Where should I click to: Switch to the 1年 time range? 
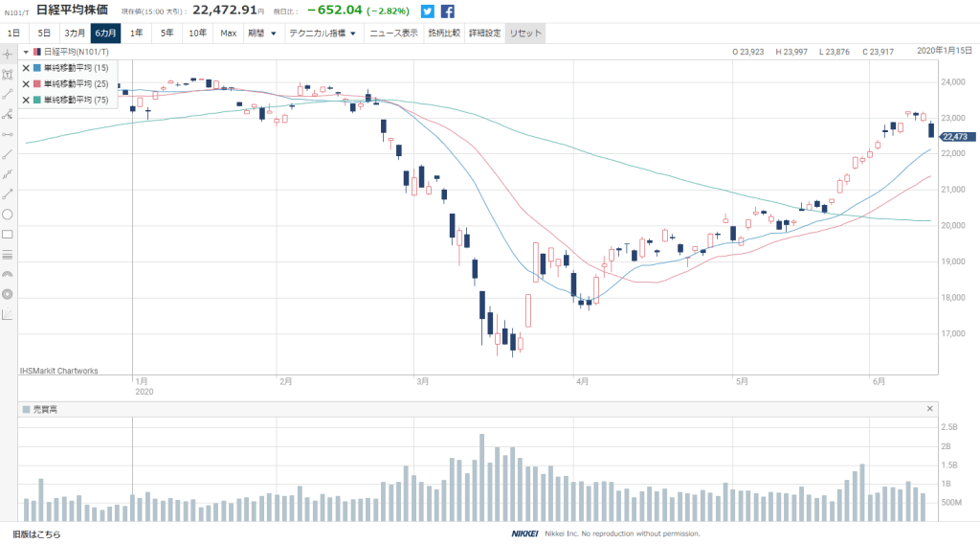pyautogui.click(x=137, y=34)
